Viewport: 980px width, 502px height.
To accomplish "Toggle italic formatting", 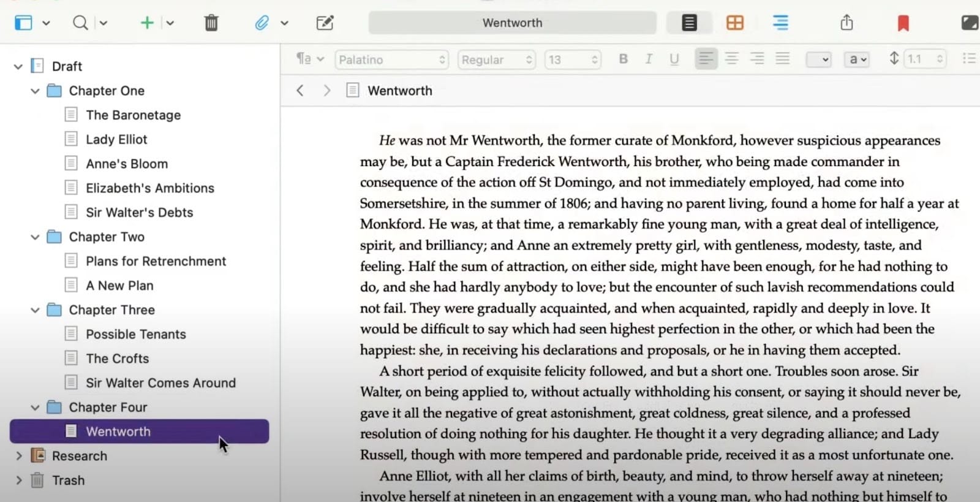I will click(x=649, y=59).
